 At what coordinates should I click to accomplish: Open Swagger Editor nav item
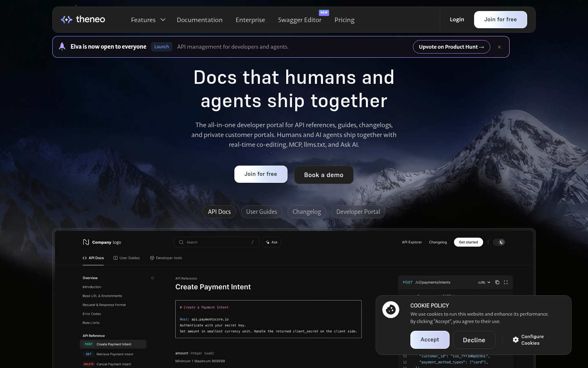(x=300, y=20)
